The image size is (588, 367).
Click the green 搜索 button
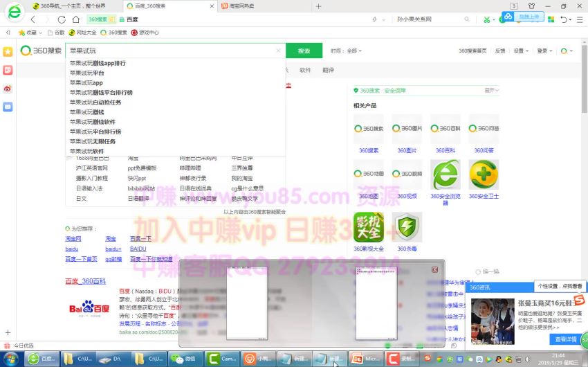point(304,51)
